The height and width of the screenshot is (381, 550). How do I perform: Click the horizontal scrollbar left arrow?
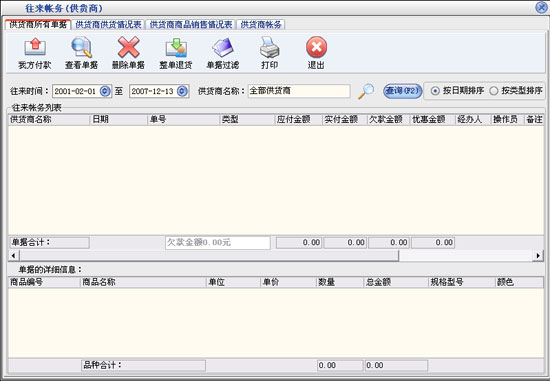pyautogui.click(x=13, y=256)
